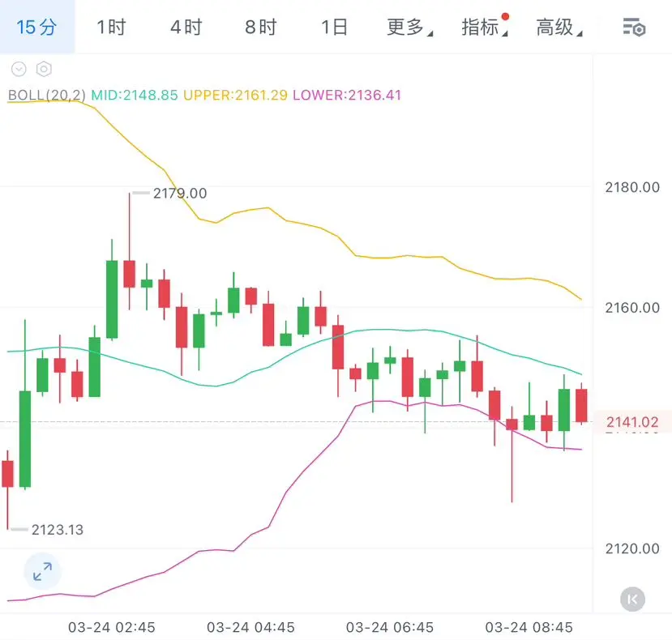672x640 pixels.
Task: Select the 1时 timeframe tab
Action: coord(111,28)
